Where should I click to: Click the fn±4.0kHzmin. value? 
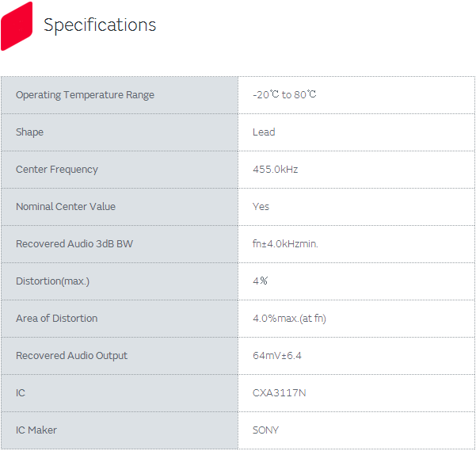pyautogui.click(x=285, y=244)
